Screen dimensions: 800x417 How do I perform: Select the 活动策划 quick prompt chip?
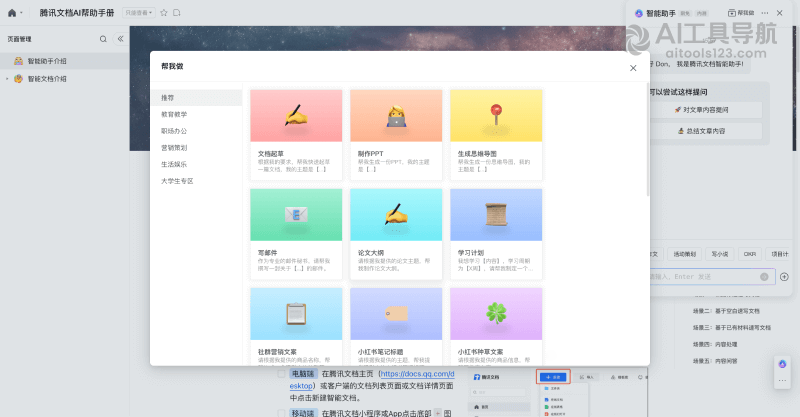(684, 254)
